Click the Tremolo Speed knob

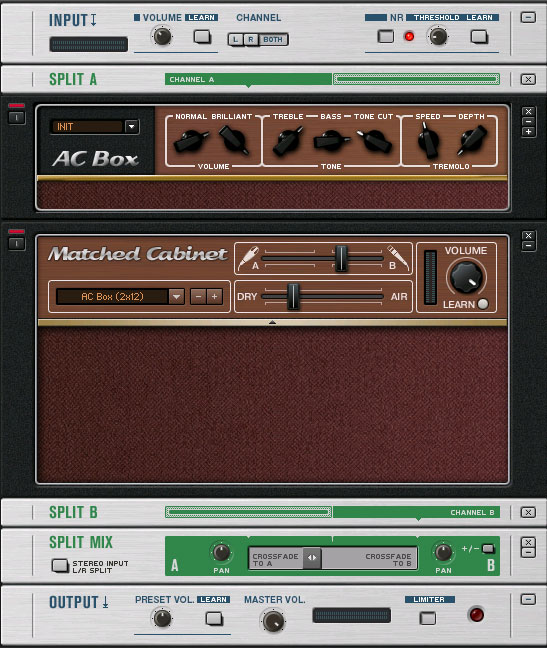coord(428,141)
